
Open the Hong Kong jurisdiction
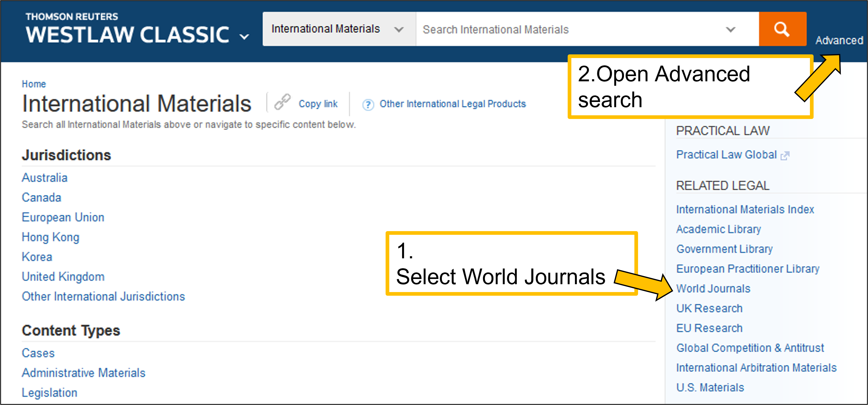click(x=50, y=237)
